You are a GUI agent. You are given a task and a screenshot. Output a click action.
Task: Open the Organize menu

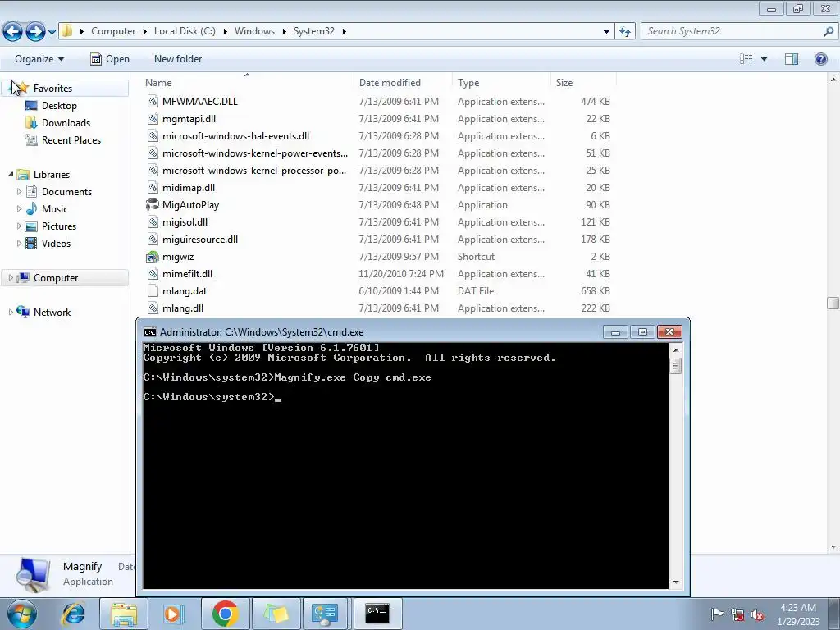point(39,59)
